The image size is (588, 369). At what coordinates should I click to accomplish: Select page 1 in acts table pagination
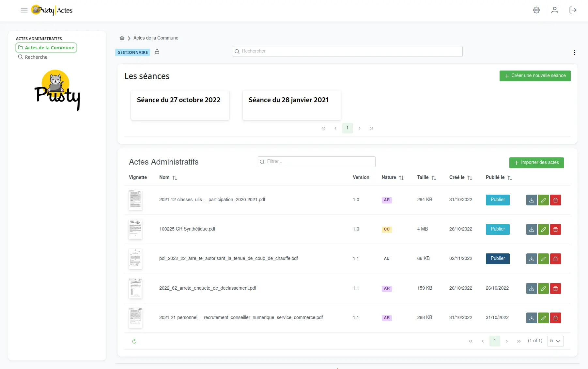[495, 341]
